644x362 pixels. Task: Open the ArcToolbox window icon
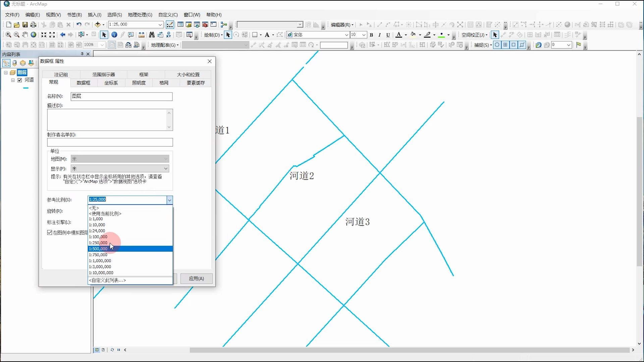pyautogui.click(x=205, y=24)
